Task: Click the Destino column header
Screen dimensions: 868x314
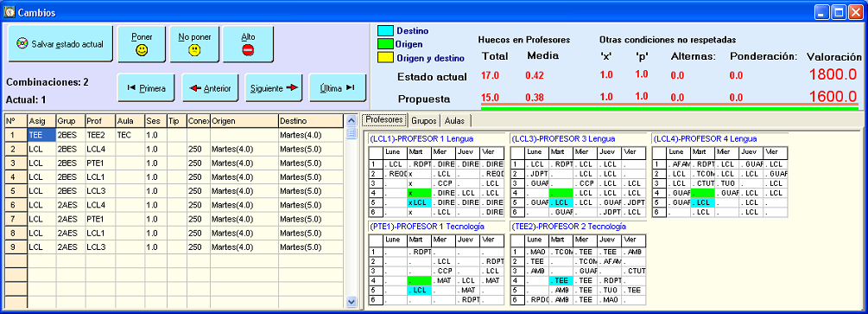Action: [311, 121]
